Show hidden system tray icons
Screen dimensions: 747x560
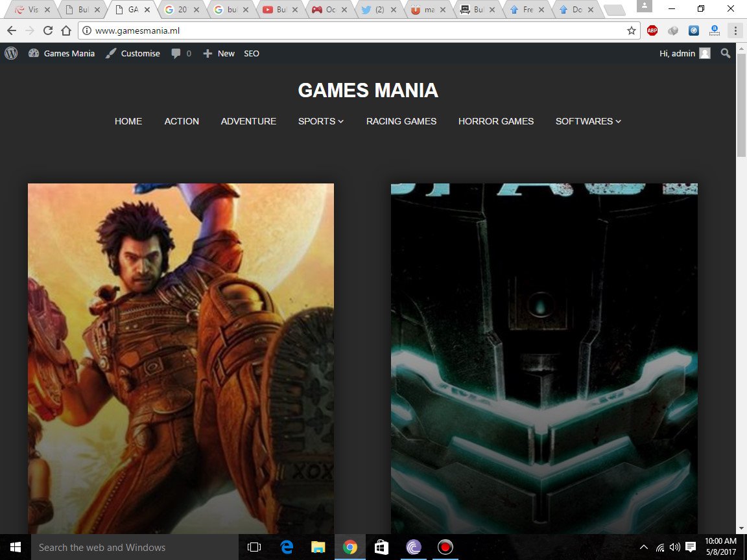pyautogui.click(x=644, y=547)
